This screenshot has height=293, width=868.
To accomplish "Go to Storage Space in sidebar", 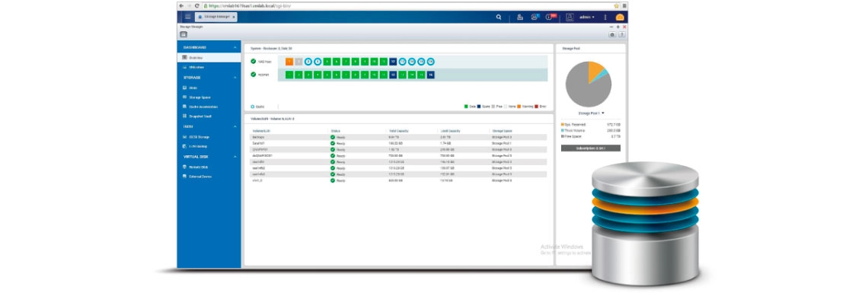I will click(x=209, y=97).
